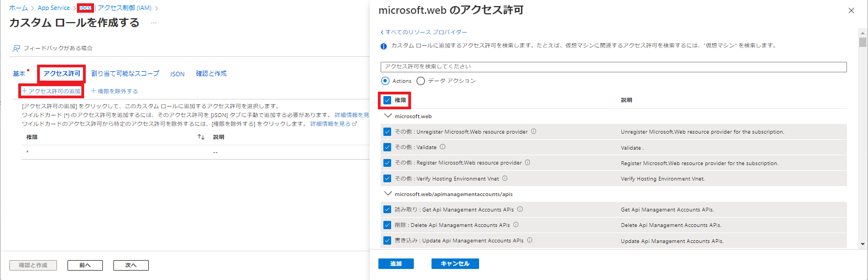The height and width of the screenshot is (280, 868).
Task: Click the 前へ button
Action: pos(85,265)
